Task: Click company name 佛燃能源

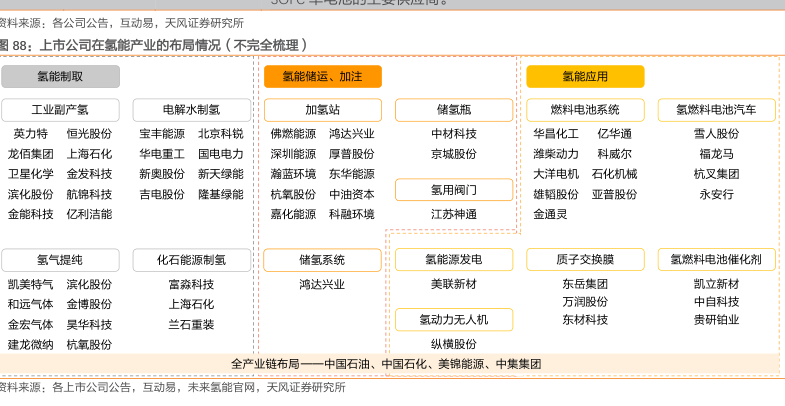Action: (x=293, y=134)
